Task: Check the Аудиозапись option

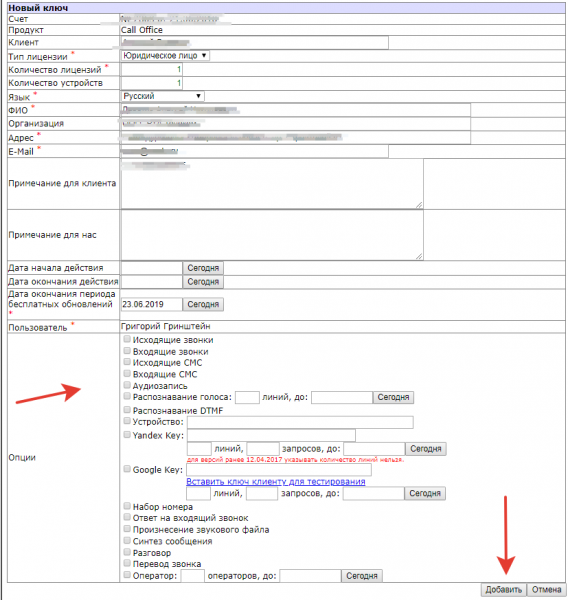Action: click(127, 385)
